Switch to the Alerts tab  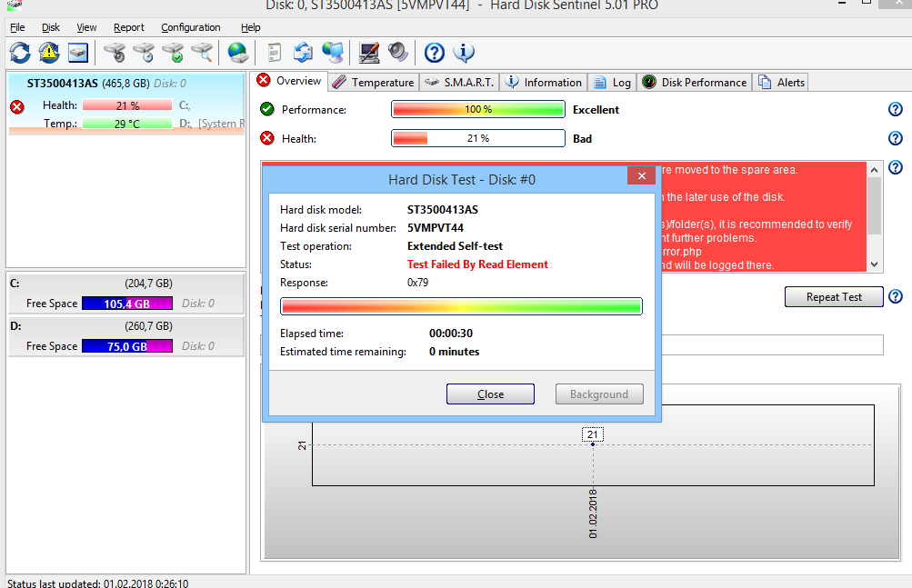(x=781, y=83)
